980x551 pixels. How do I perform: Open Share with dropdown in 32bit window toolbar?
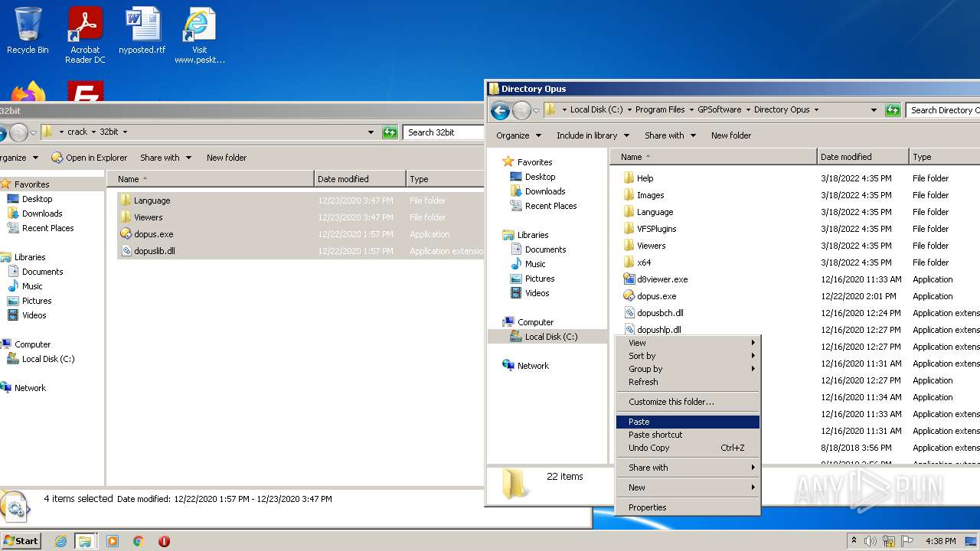coord(165,158)
